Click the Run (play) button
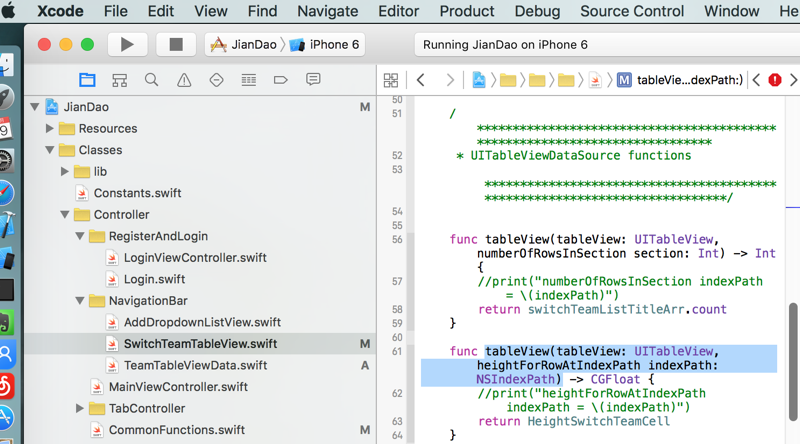 coord(127,45)
